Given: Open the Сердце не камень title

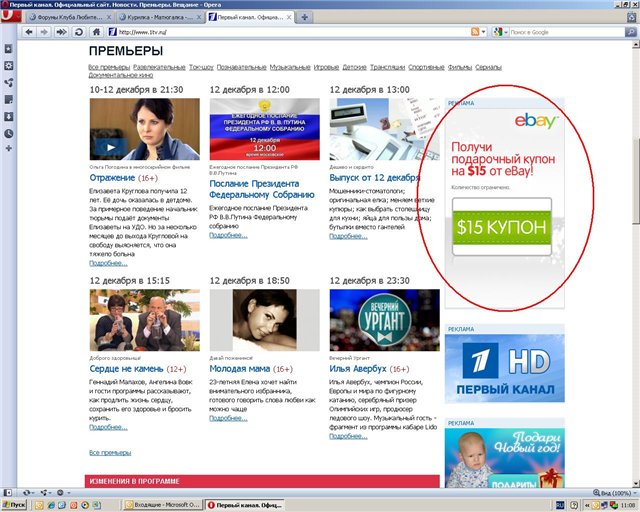Looking at the screenshot, I should tap(126, 369).
